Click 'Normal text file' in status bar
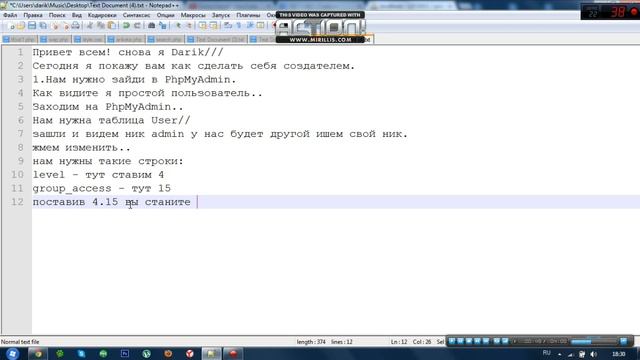Viewport: 640px width, 360px height. pyautogui.click(x=20, y=342)
